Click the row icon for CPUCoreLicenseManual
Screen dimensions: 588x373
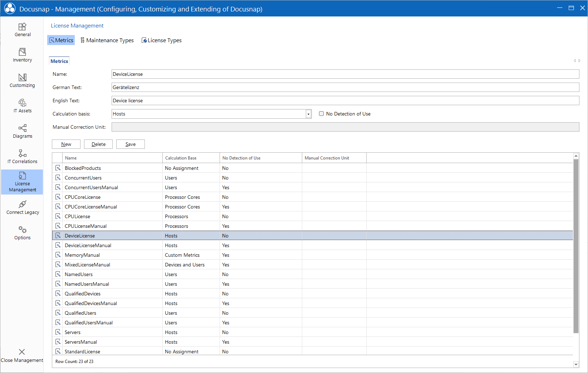pyautogui.click(x=58, y=206)
